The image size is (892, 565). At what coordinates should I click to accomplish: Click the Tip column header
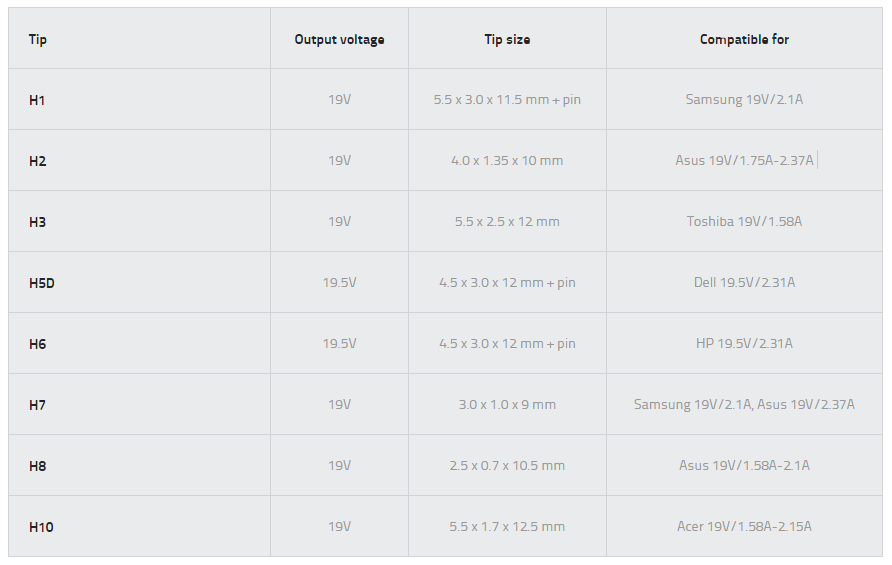pos(38,39)
